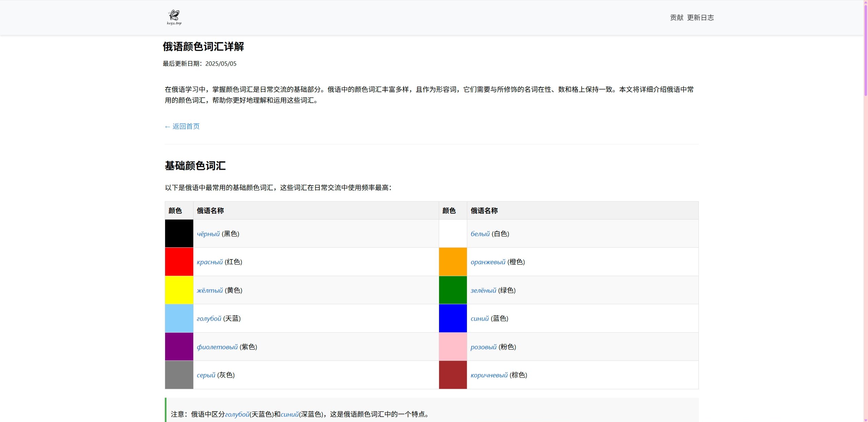
Task: Open the зелёный vocabulary entry
Action: coord(483,290)
